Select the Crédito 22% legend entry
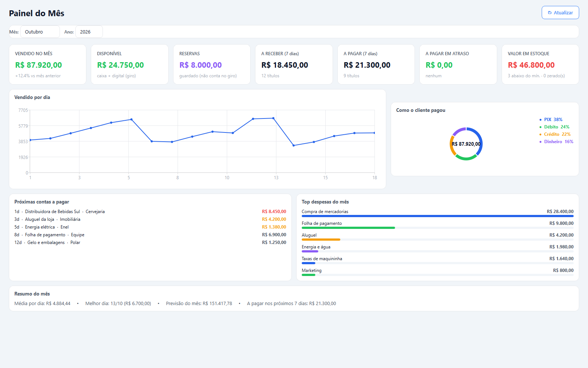 (x=555, y=134)
